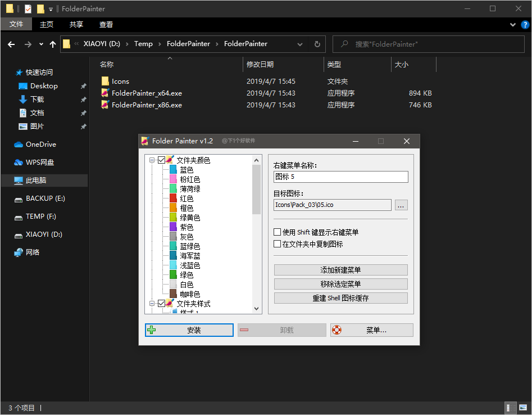Switch to large icons view button
The height and width of the screenshot is (415, 532).
523,408
